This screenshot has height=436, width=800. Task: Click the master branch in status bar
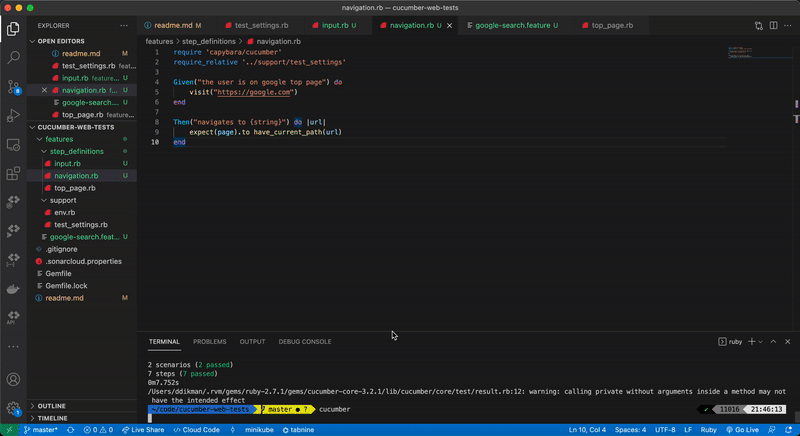(x=40, y=430)
